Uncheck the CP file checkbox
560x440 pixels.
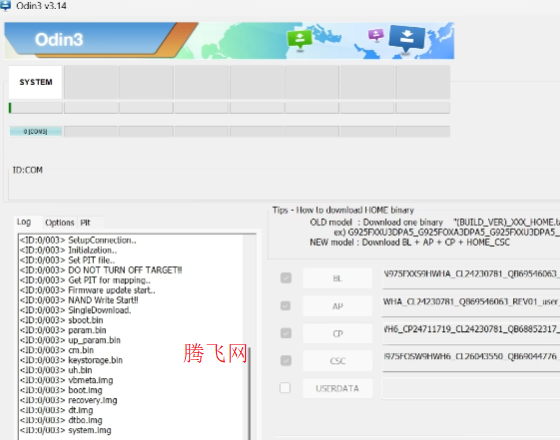coord(286,333)
